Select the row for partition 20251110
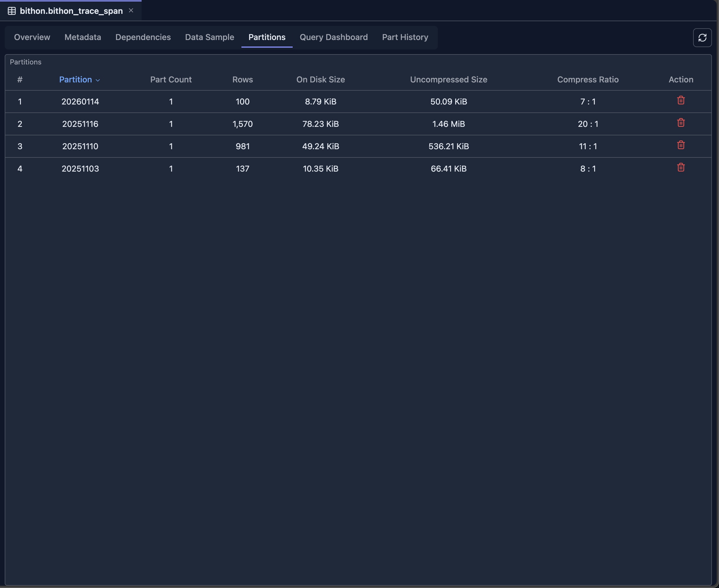The width and height of the screenshot is (719, 588). click(x=271, y=146)
